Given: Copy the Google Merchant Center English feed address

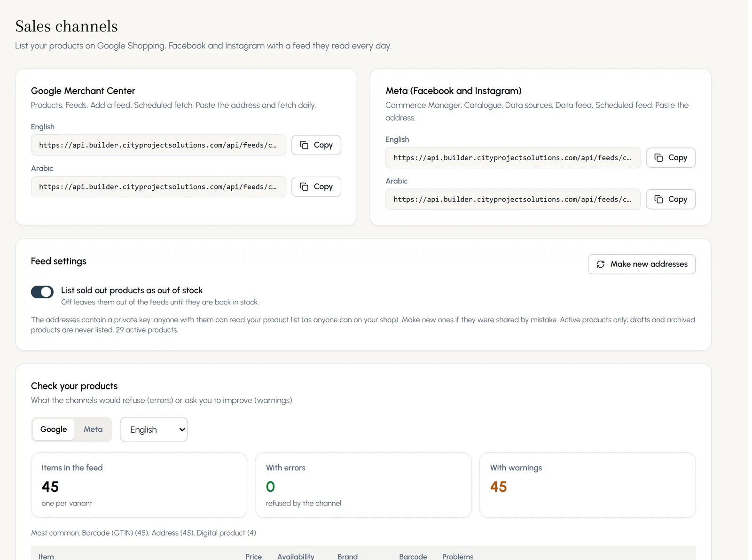Looking at the screenshot, I should point(316,145).
